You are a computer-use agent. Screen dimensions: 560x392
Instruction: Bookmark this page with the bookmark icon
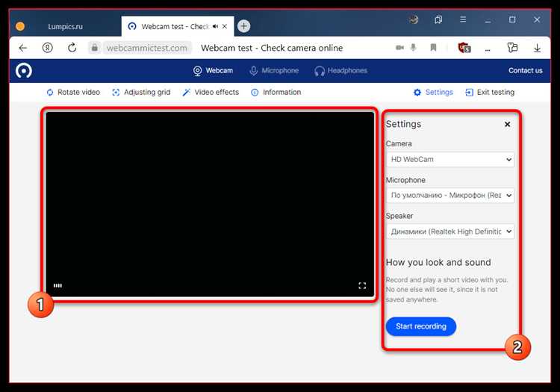(x=433, y=48)
